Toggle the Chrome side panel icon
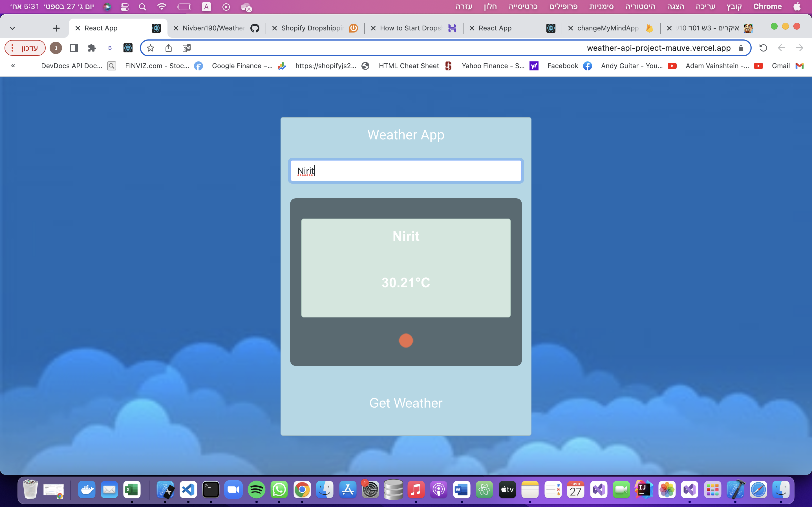 click(74, 48)
